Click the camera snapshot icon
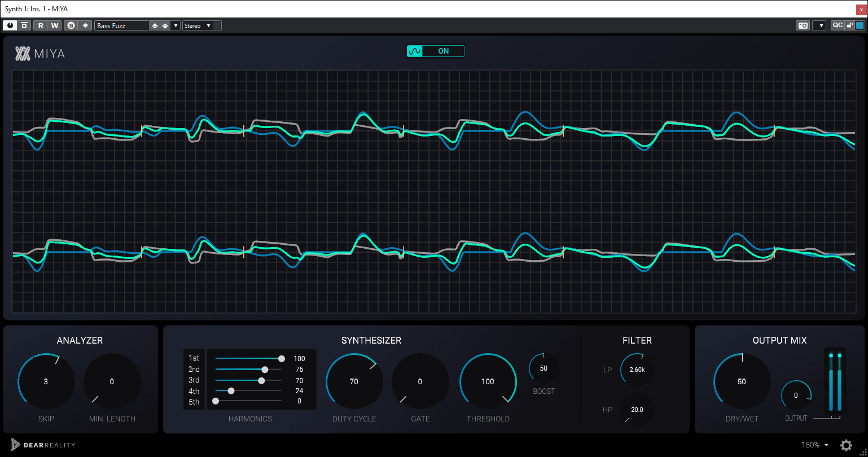The image size is (868, 457). [803, 25]
